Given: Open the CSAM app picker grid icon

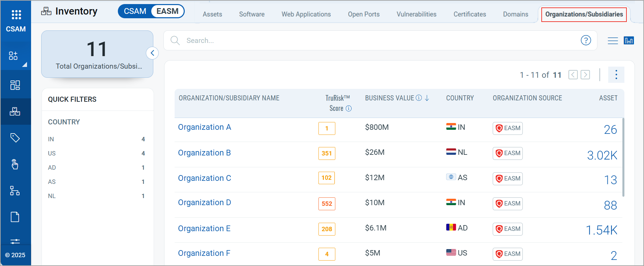Looking at the screenshot, I should (16, 15).
